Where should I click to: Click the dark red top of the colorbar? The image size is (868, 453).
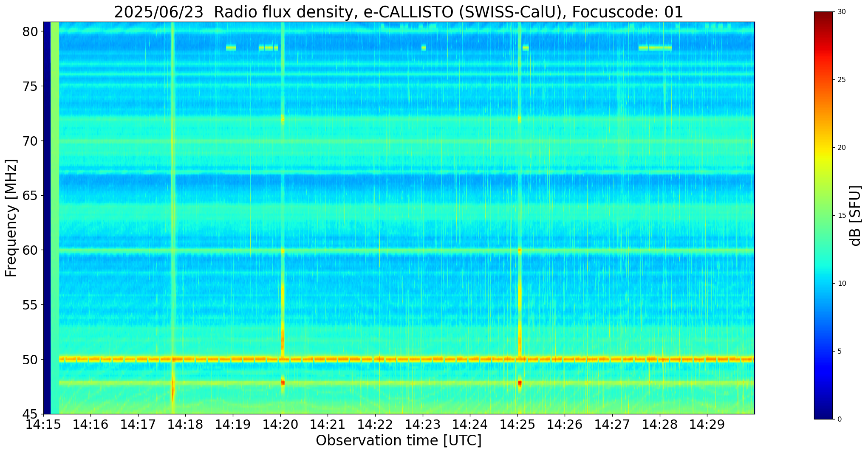823,17
